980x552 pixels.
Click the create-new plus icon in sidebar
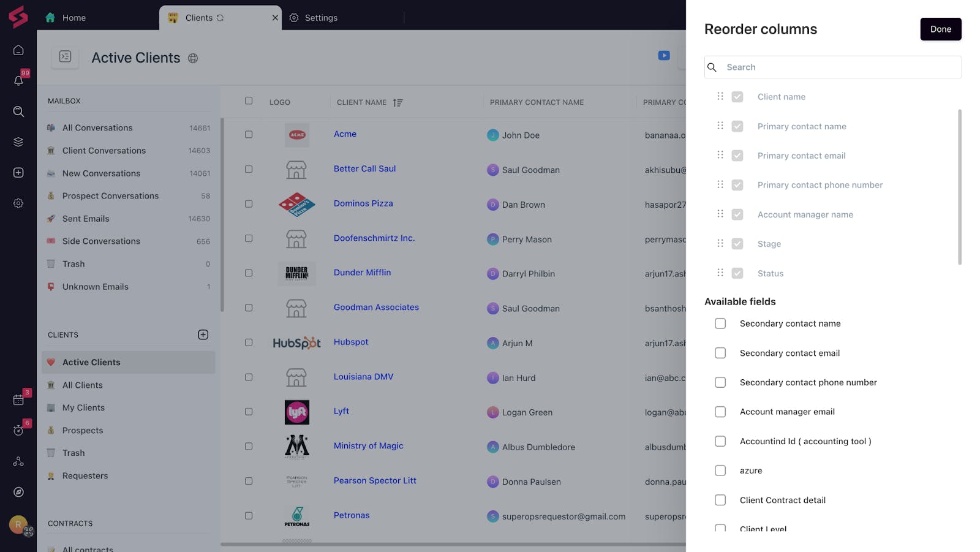(x=18, y=173)
